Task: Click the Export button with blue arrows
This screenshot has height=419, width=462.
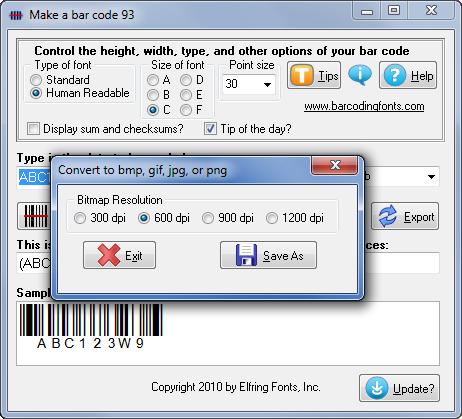Action: 405,216
